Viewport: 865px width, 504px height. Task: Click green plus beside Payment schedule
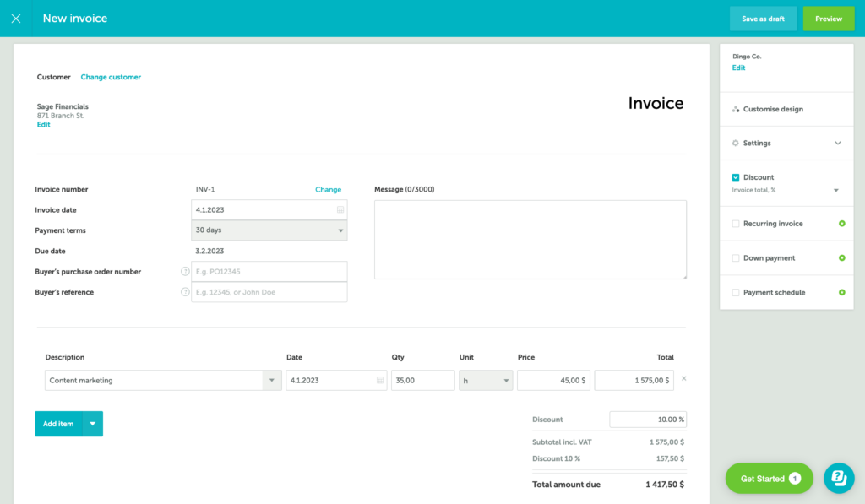(x=841, y=291)
